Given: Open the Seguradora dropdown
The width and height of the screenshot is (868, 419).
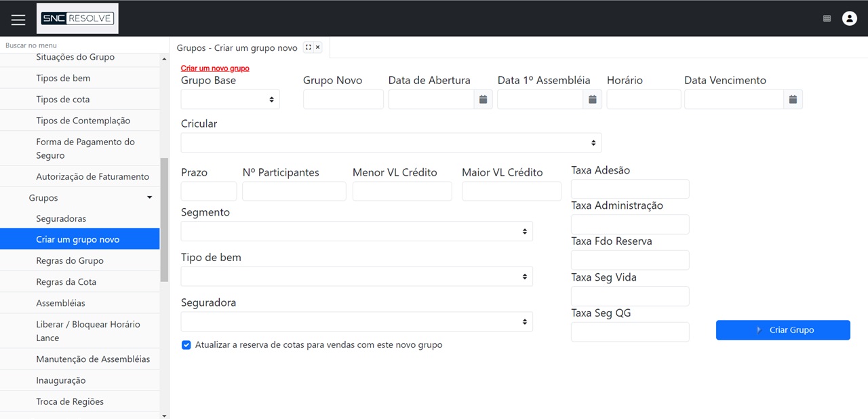Looking at the screenshot, I should tap(356, 321).
